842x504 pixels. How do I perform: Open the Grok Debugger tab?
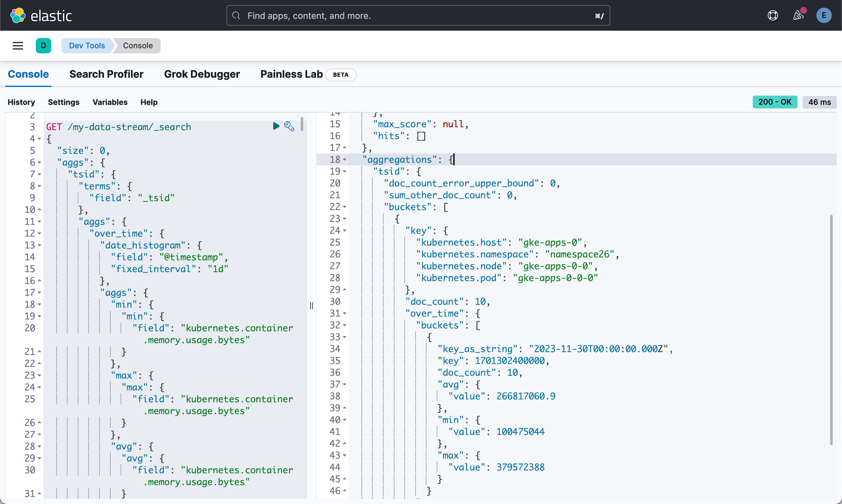202,74
